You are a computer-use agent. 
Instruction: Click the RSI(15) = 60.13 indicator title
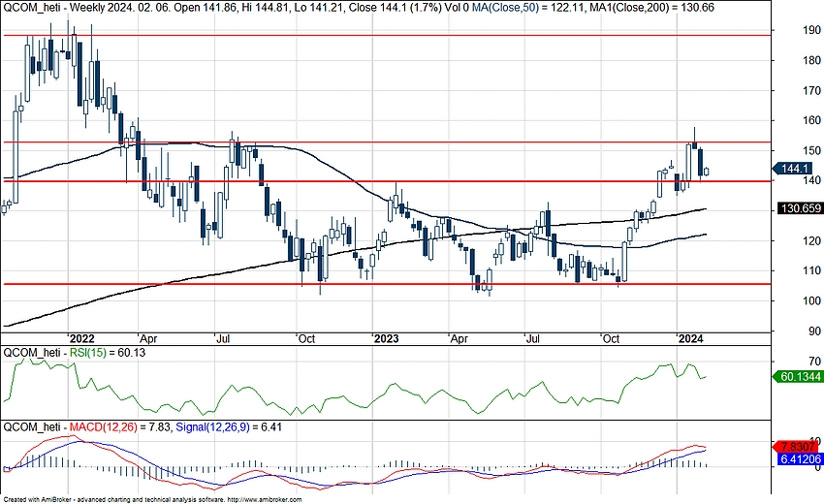(x=108, y=353)
